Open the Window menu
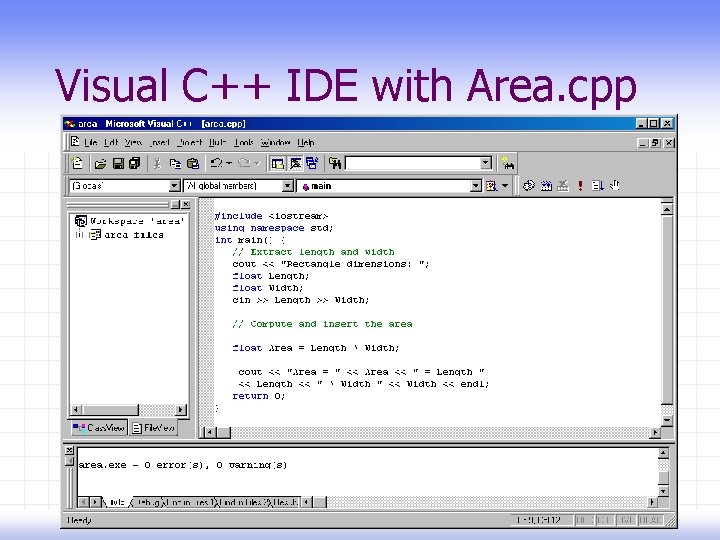720x540 pixels. tap(276, 143)
